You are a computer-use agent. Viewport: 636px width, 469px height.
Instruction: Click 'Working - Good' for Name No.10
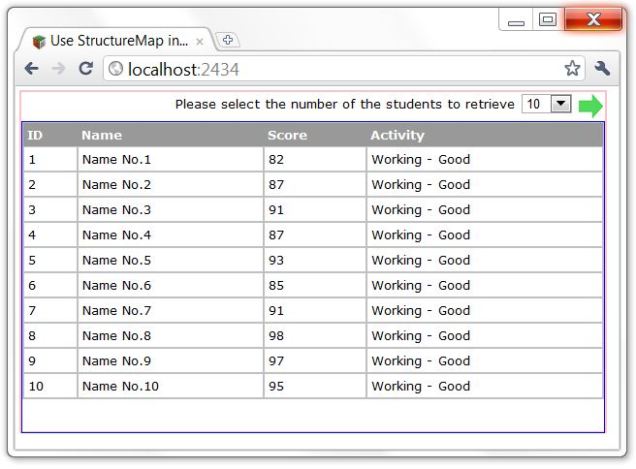tap(485, 386)
